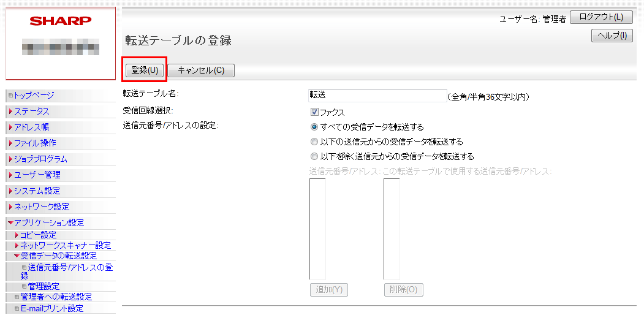The image size is (644, 315).
Task: Click the 登録(U) register button
Action: pos(145,70)
